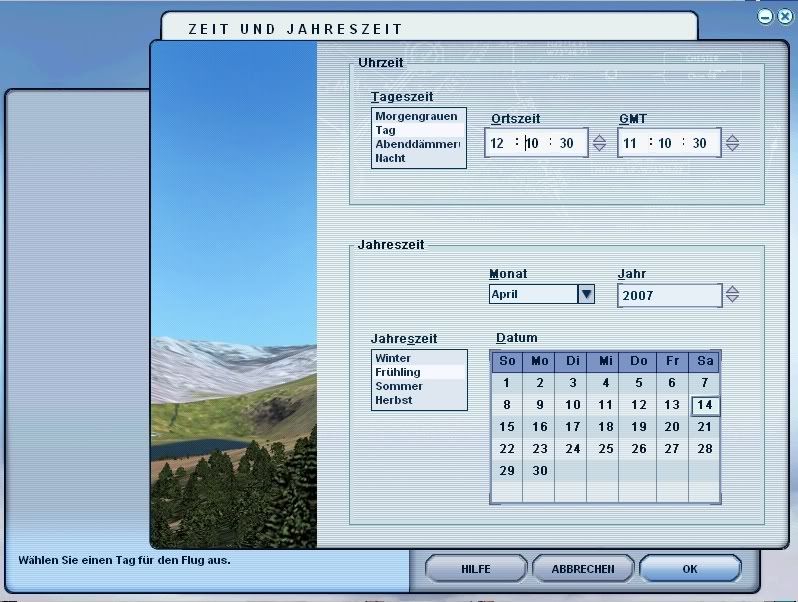Select day 30 in the calendar

pyautogui.click(x=540, y=471)
